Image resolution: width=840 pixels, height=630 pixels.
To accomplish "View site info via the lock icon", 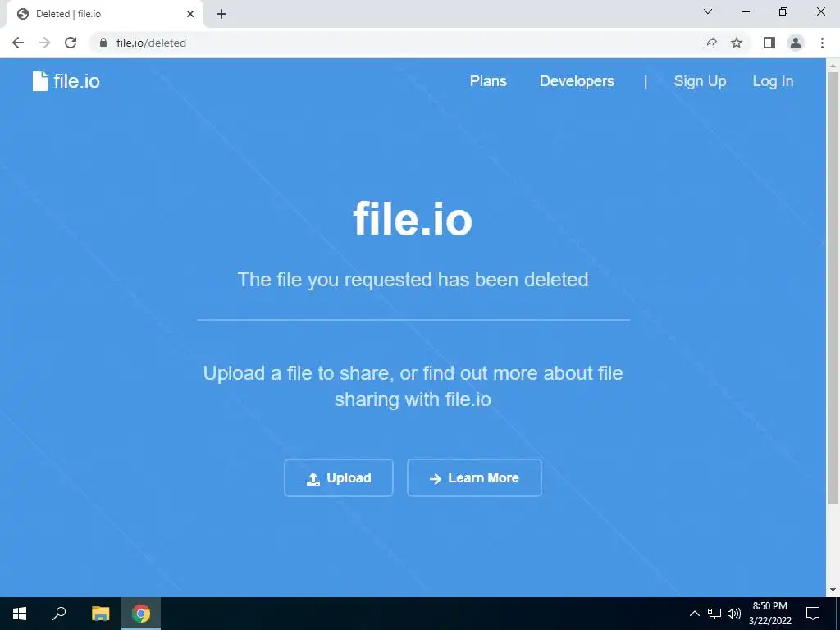I will [103, 43].
